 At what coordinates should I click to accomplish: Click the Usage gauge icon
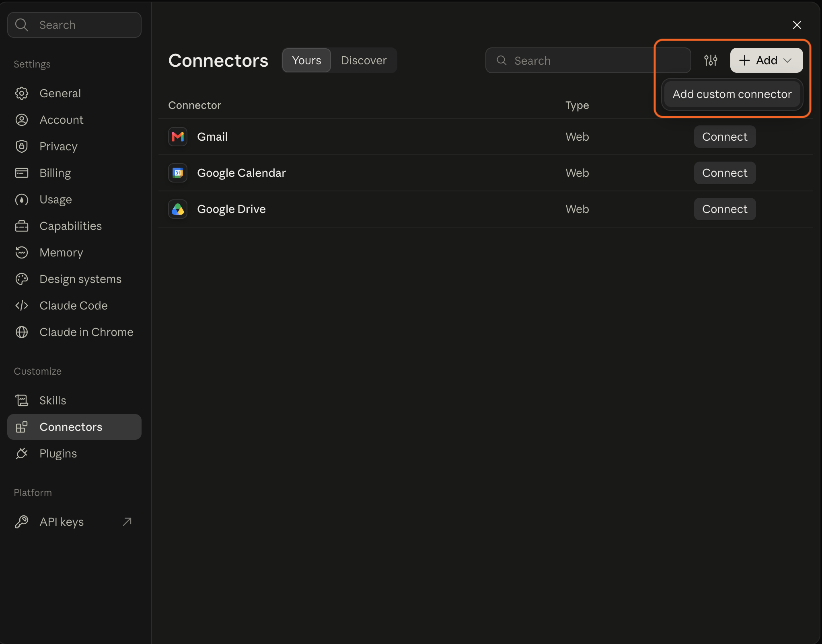pos(22,199)
